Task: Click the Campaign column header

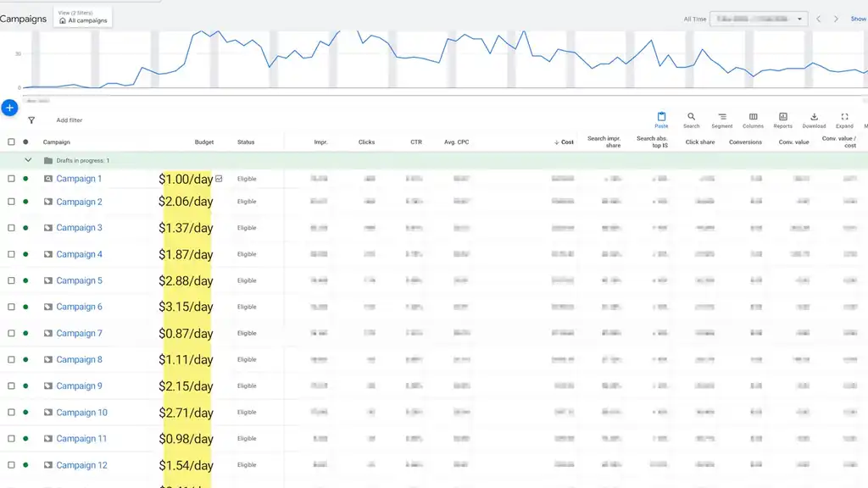Action: [57, 142]
